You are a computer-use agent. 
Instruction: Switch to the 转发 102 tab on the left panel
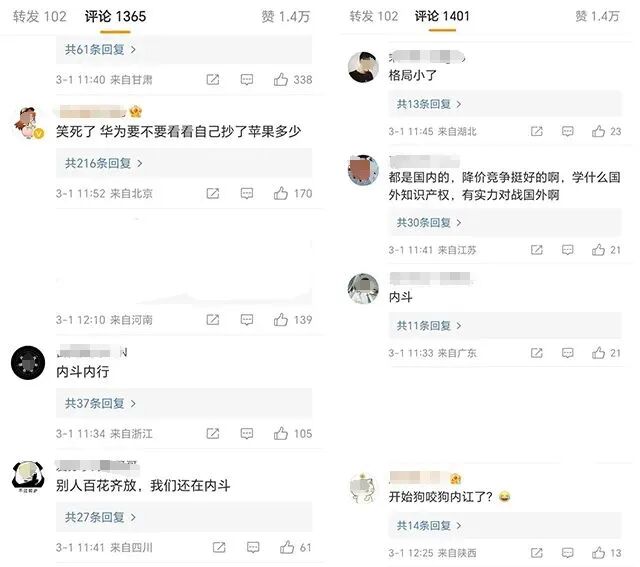pyautogui.click(x=40, y=16)
